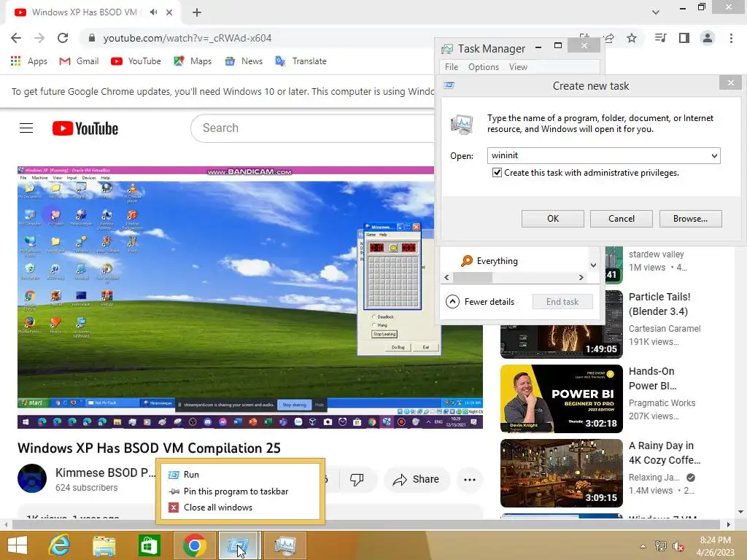The height and width of the screenshot is (560, 747).
Task: Cancel the Create new task dialog
Action: 622,219
